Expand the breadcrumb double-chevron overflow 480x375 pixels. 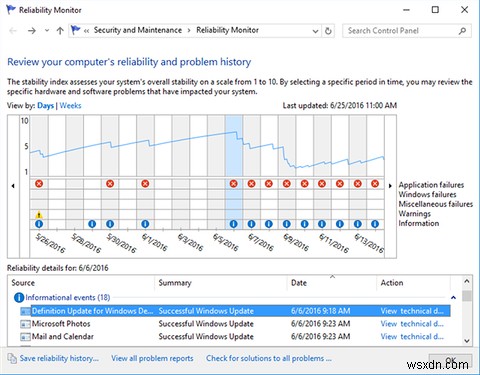click(x=87, y=31)
